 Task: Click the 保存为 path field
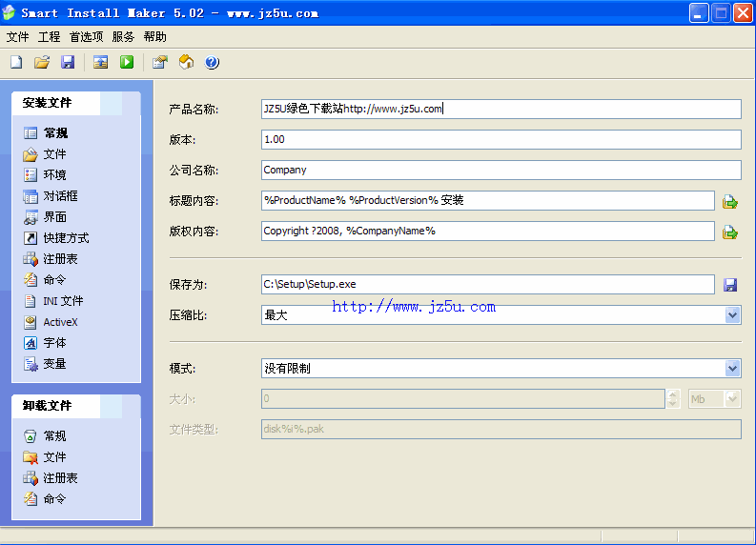tap(488, 284)
